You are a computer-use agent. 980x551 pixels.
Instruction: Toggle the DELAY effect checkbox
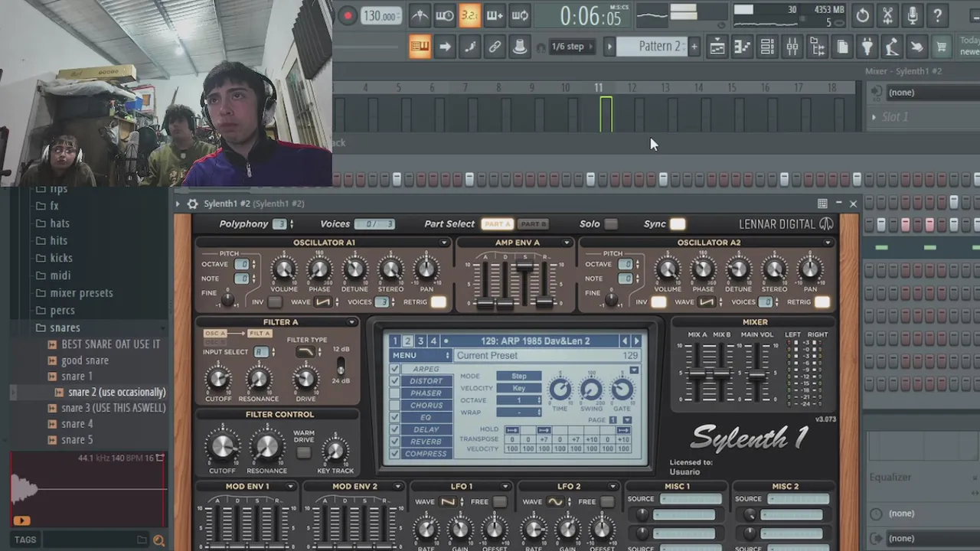[395, 429]
